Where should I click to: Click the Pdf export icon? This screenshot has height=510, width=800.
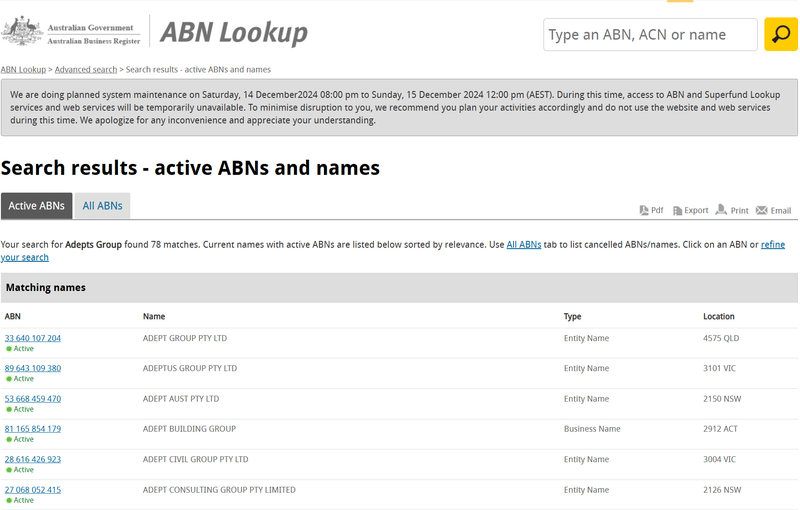click(644, 210)
